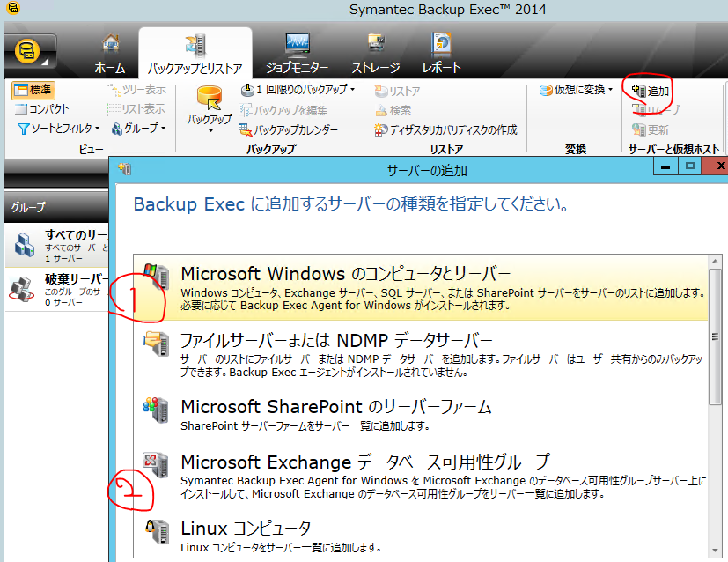This screenshot has height=562, width=728.
Task: Click ディザスタリカバリディスクの作成
Action: (x=445, y=129)
